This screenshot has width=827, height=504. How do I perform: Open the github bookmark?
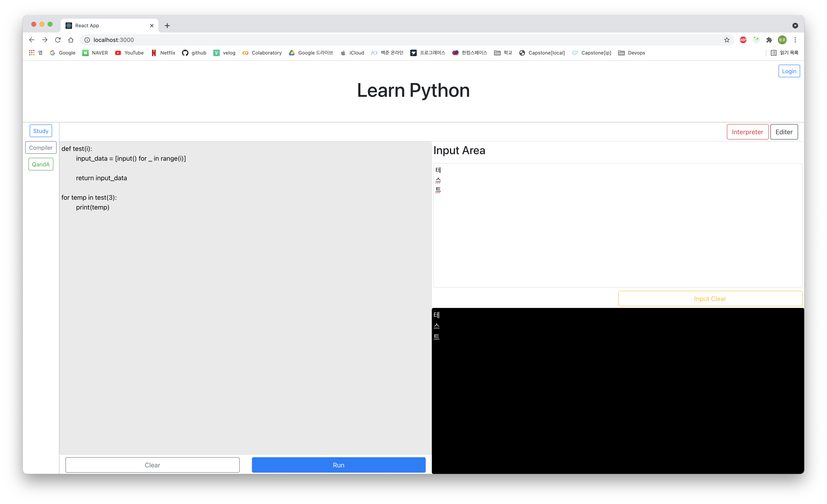click(194, 53)
